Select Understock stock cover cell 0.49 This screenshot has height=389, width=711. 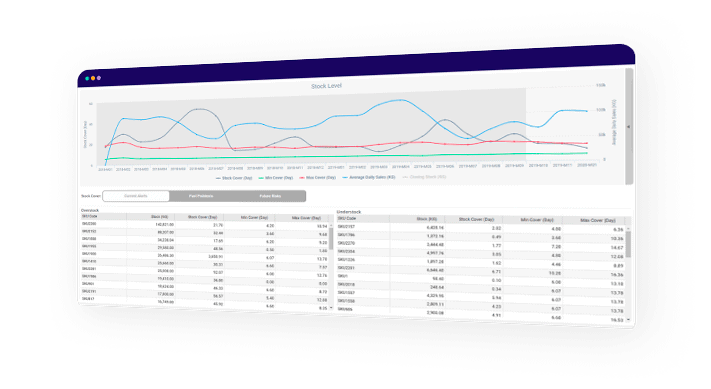[497, 237]
